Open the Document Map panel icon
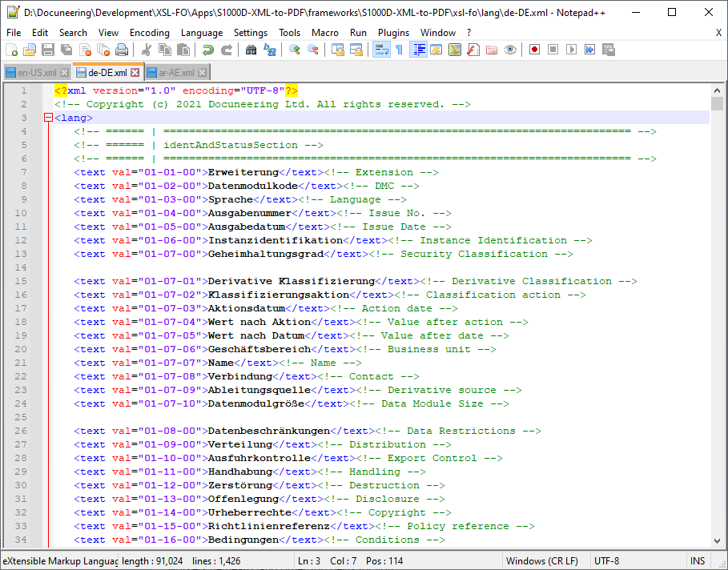The height and width of the screenshot is (570, 728). point(455,50)
